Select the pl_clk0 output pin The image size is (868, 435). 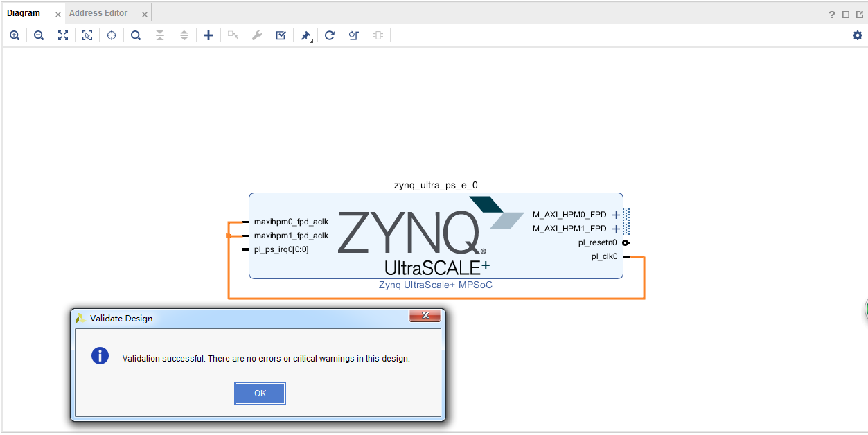(604, 256)
